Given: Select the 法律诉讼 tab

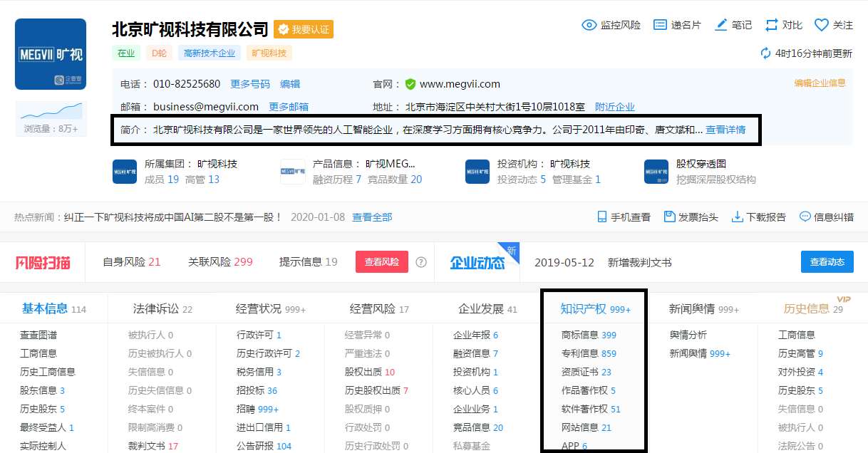Looking at the screenshot, I should point(162,309).
